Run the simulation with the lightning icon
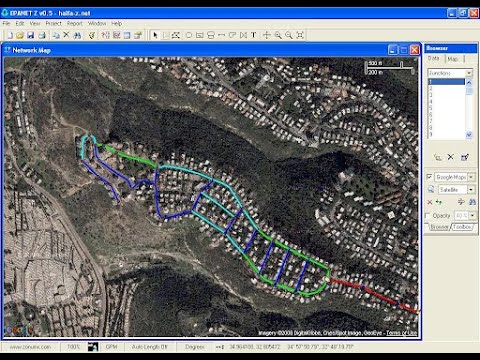 click(92, 35)
